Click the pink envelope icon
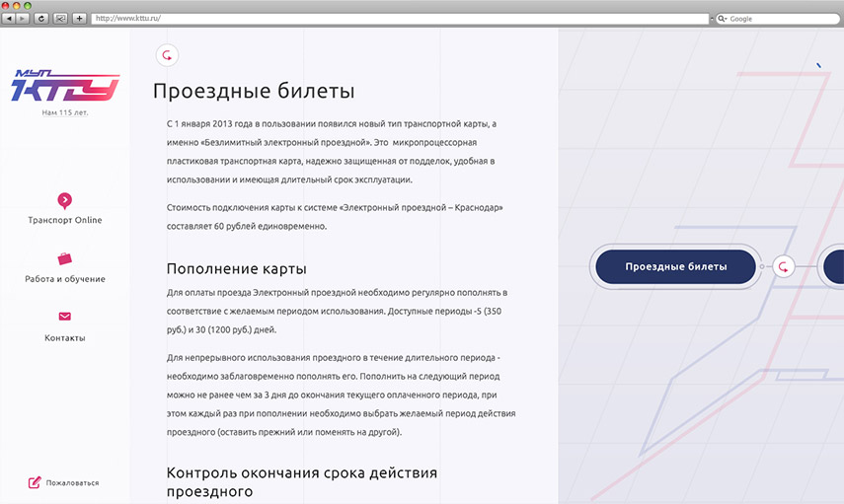844x504 pixels. [64, 317]
